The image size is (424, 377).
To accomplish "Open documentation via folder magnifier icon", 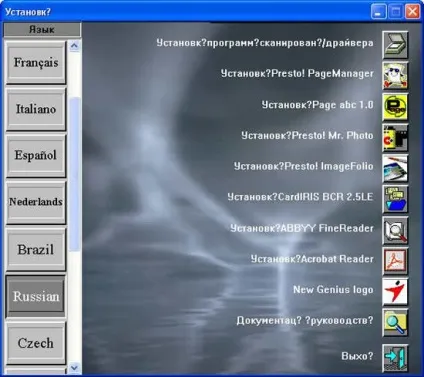I will tap(395, 323).
